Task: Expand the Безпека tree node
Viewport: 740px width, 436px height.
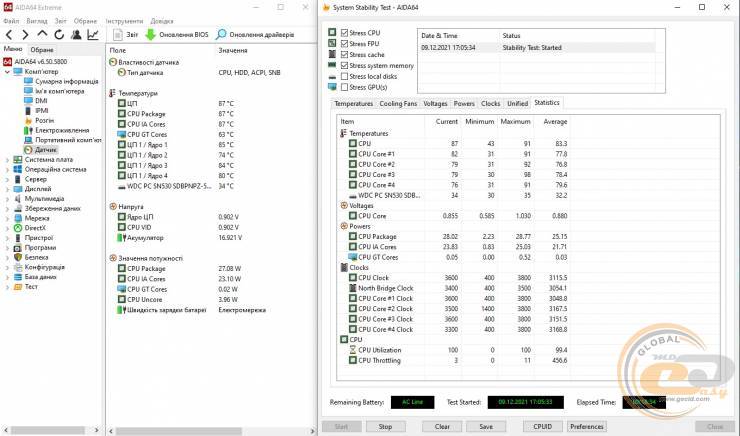Action: point(7,258)
